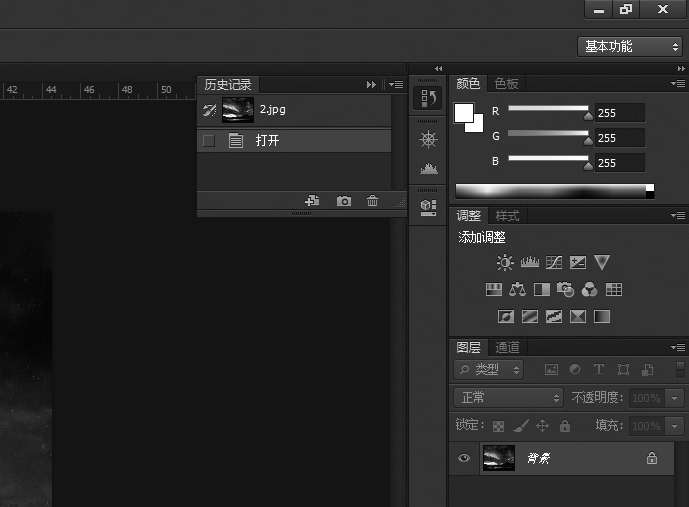Switch to the 色板 tab
Screen dimensions: 689x507
tap(507, 84)
